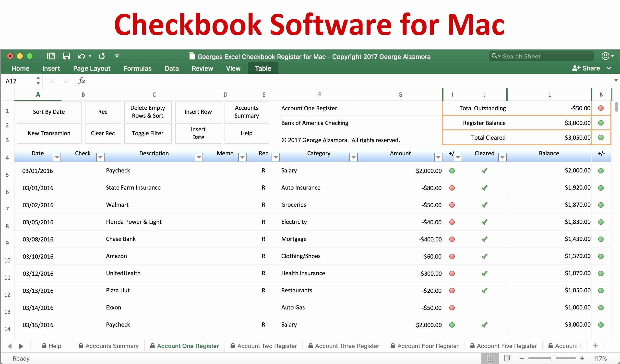620x364 pixels.
Task: Click the Toggle Filter button
Action: pos(148,133)
